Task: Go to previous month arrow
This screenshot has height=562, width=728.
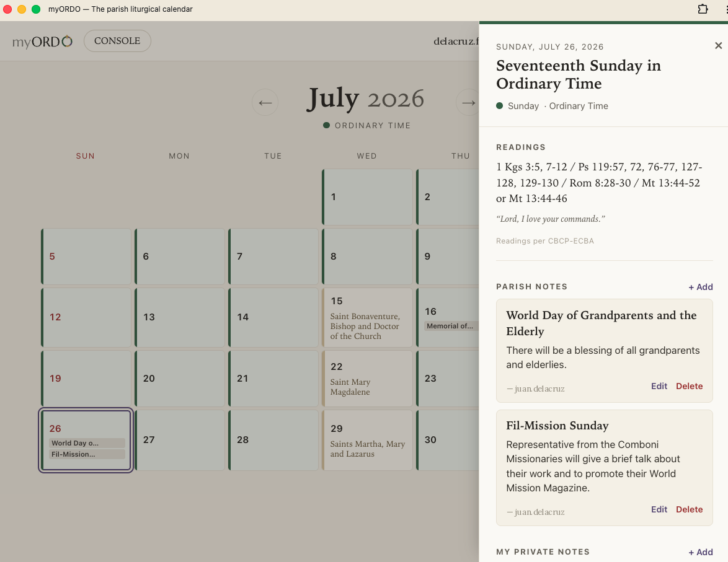Action: point(265,103)
